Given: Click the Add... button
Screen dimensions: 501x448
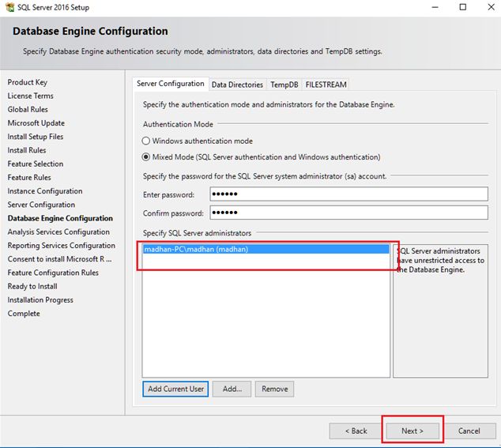Looking at the screenshot, I should coord(232,389).
